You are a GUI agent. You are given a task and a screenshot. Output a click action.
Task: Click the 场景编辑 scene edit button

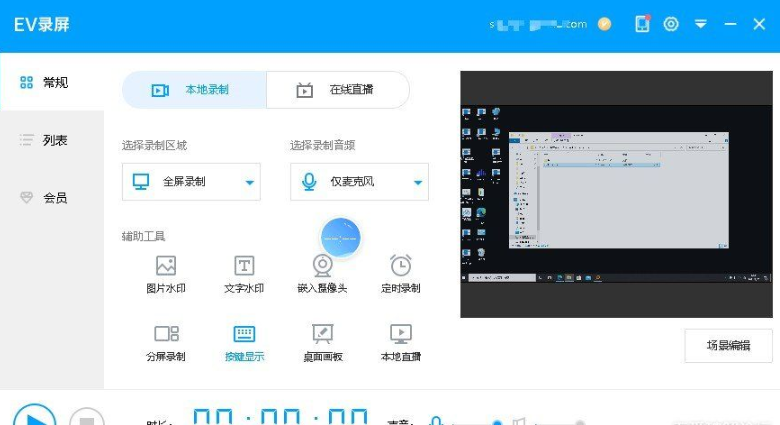(728, 345)
